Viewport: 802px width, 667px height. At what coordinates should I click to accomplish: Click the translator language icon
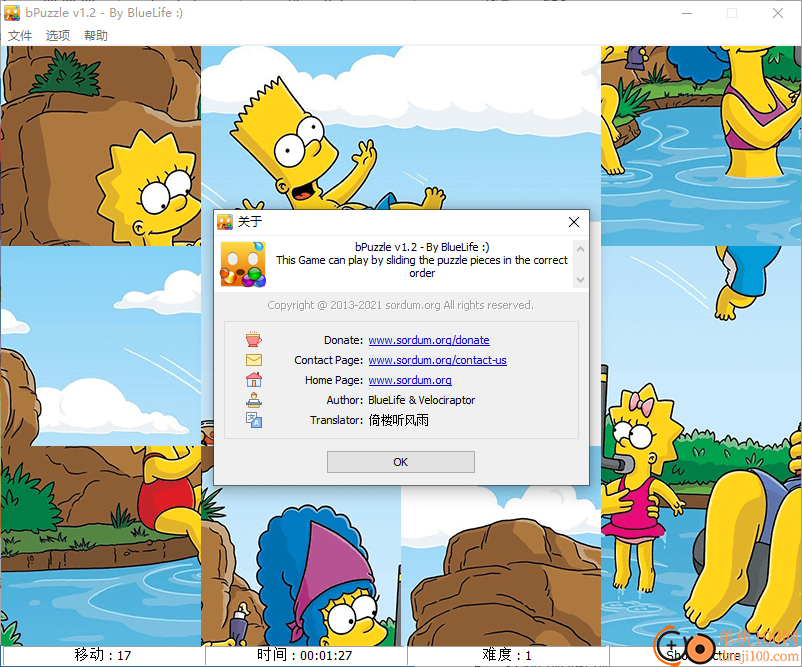click(254, 420)
